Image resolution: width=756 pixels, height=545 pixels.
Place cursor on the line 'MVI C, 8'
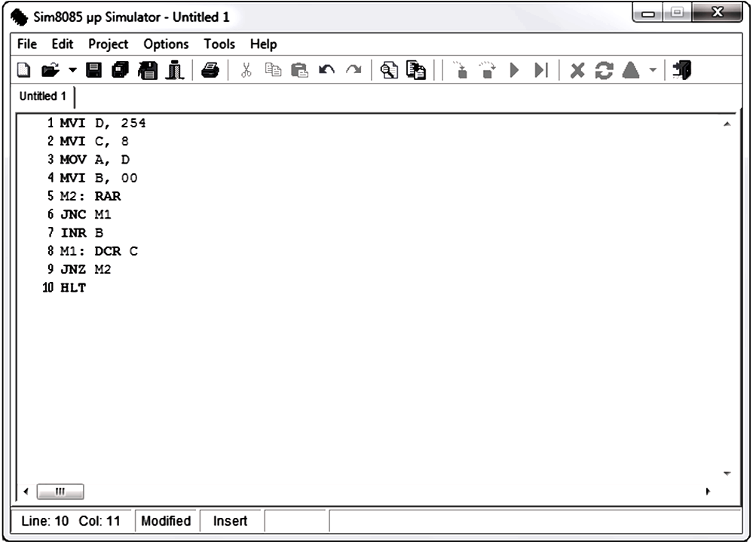pyautogui.click(x=94, y=142)
